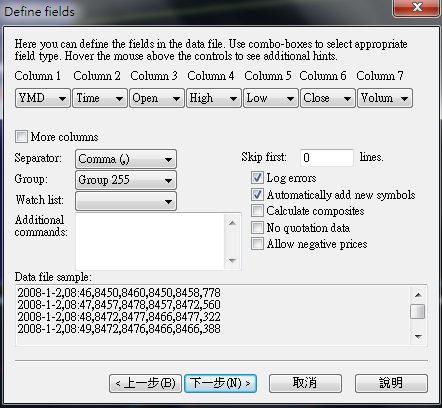Viewport: 442px width, 408px height.
Task: Open the Column 1 YMD field dropdown
Action: (x=43, y=98)
